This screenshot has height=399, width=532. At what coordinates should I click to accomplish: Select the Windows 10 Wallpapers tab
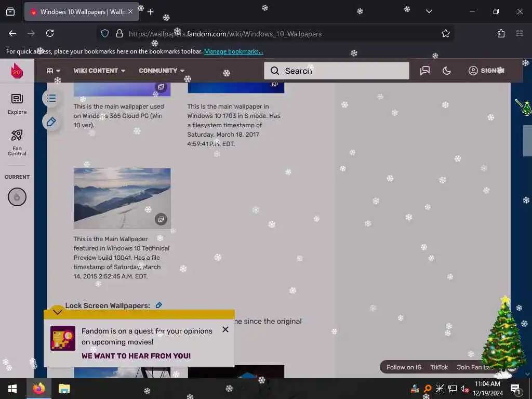tap(82, 12)
